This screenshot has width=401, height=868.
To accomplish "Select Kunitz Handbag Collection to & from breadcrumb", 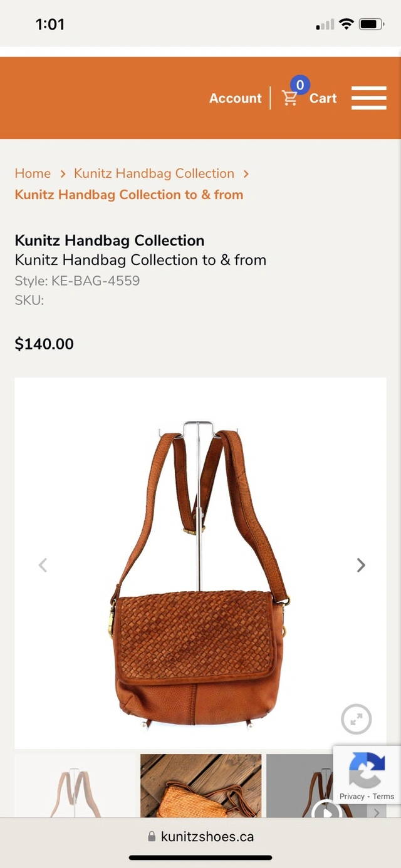I will pyautogui.click(x=129, y=195).
